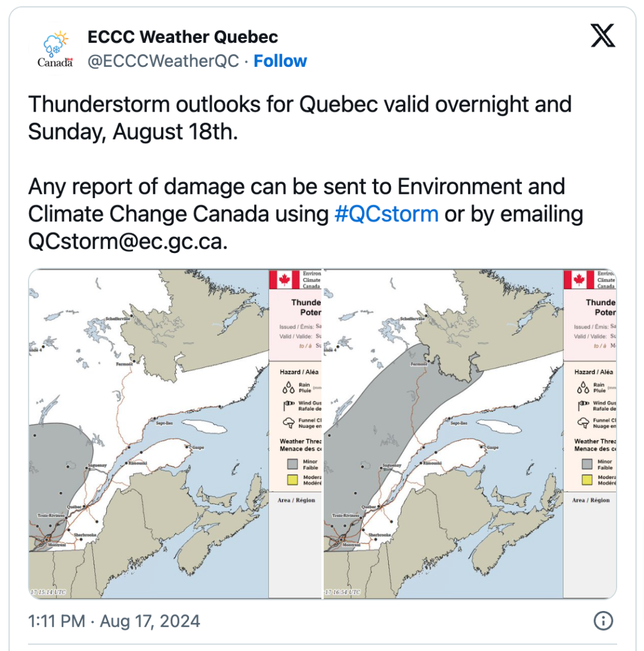Viewport: 644px width, 651px height.
Task: Open the left overnight thunderstorm outlook map
Action: click(175, 434)
